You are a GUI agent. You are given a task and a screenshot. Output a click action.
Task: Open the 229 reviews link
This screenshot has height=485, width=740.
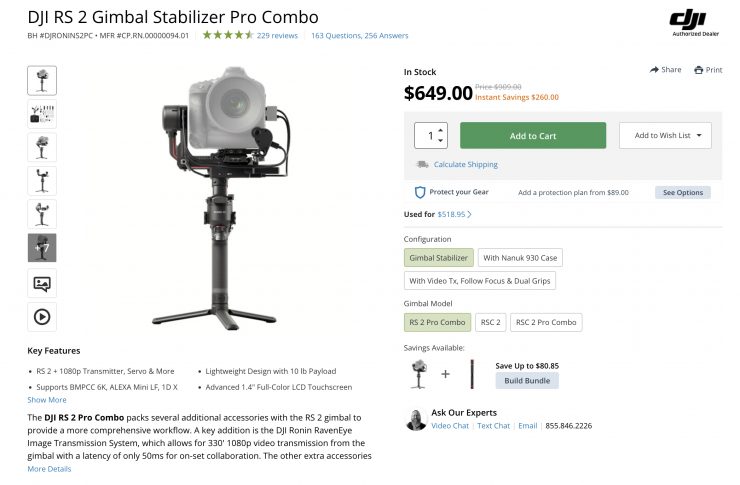277,35
